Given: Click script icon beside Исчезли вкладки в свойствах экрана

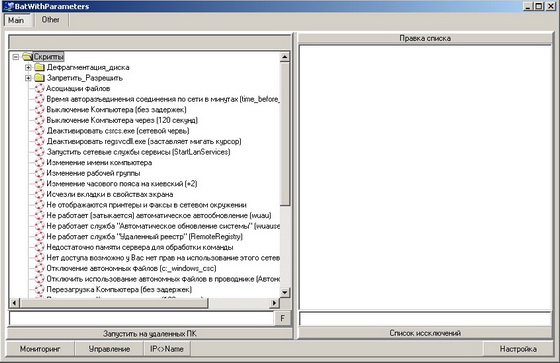Looking at the screenshot, I should pyautogui.click(x=39, y=194).
